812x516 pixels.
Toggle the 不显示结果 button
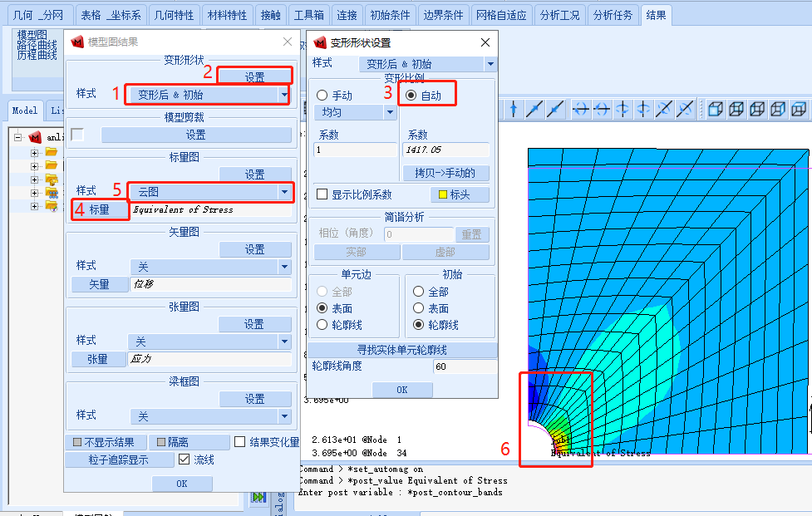pyautogui.click(x=106, y=442)
